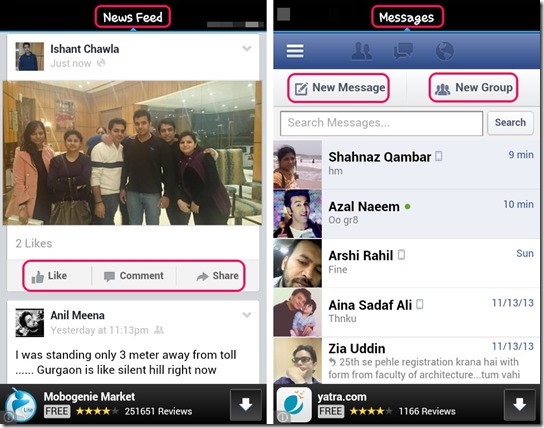The image size is (544, 428).
Task: Open Ishant Chawla's group photo
Action: (132, 153)
